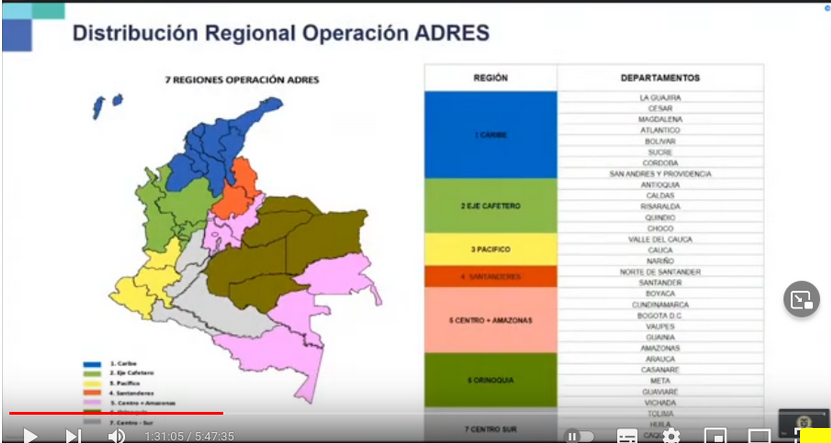Click the 1:31:05 / 5:47:35 time display
Image resolution: width=831 pixels, height=443 pixels.
(x=190, y=436)
